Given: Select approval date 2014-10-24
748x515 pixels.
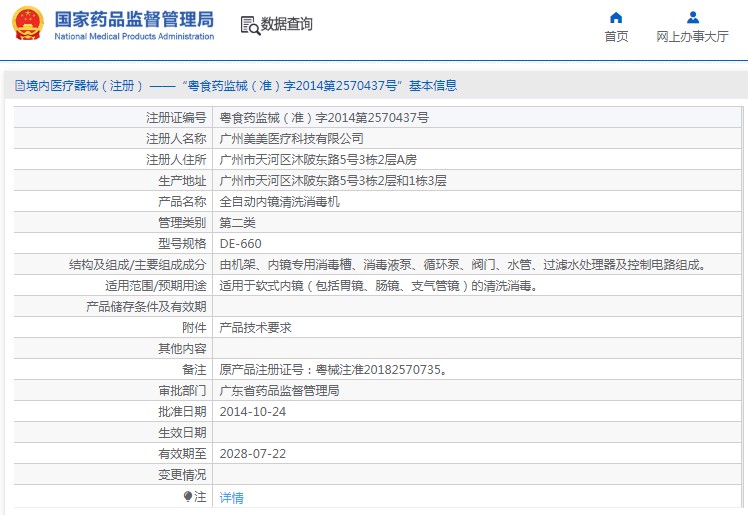Looking at the screenshot, I should click(x=252, y=412).
